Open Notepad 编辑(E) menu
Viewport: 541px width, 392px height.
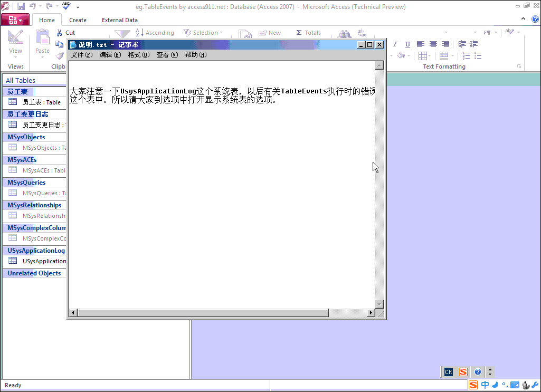point(110,55)
